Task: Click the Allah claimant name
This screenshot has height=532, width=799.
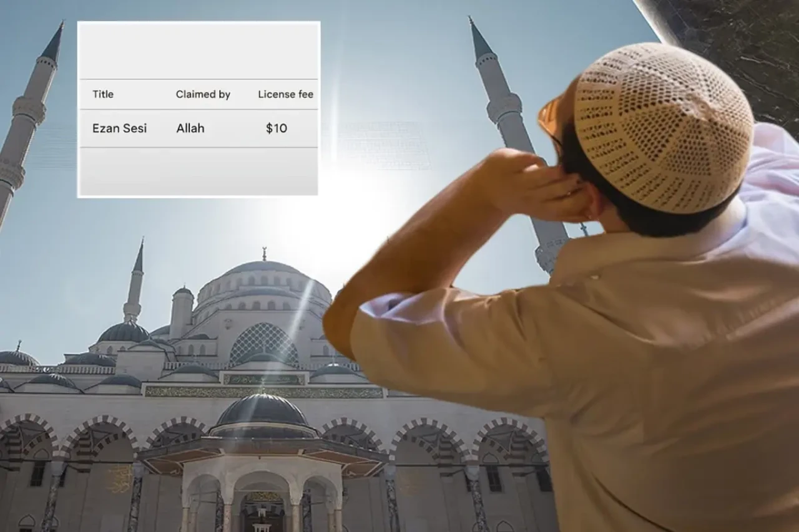Action: click(x=190, y=128)
